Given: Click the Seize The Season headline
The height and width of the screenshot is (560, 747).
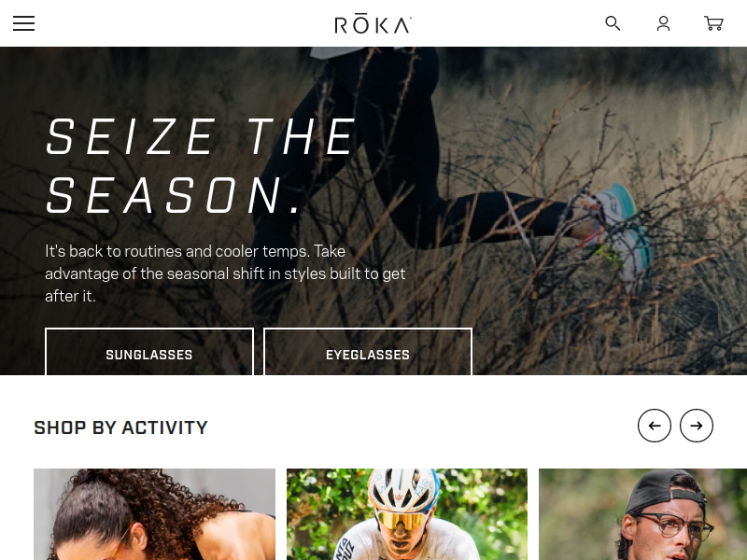Looking at the screenshot, I should (201, 166).
